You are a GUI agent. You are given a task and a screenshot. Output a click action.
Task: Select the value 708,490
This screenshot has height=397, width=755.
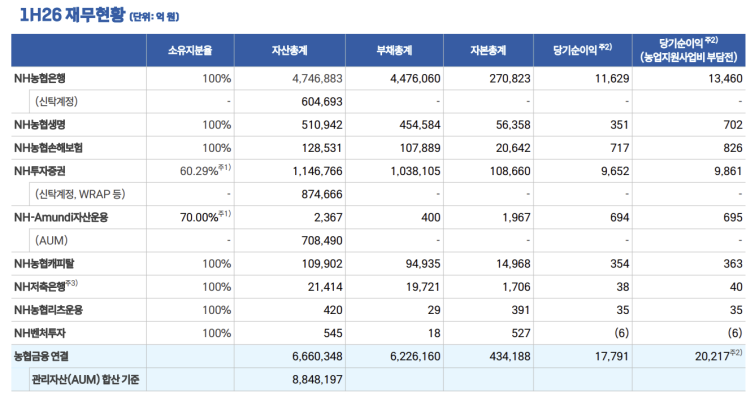pyautogui.click(x=322, y=240)
